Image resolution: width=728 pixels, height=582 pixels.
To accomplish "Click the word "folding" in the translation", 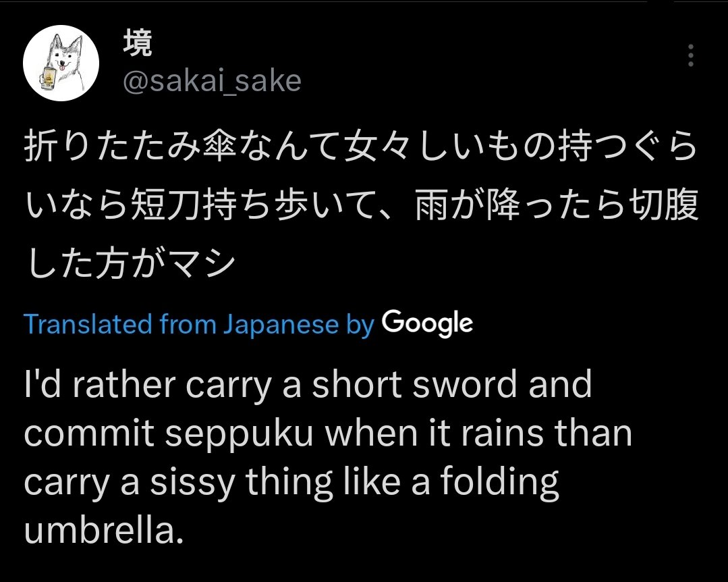I will point(500,483).
